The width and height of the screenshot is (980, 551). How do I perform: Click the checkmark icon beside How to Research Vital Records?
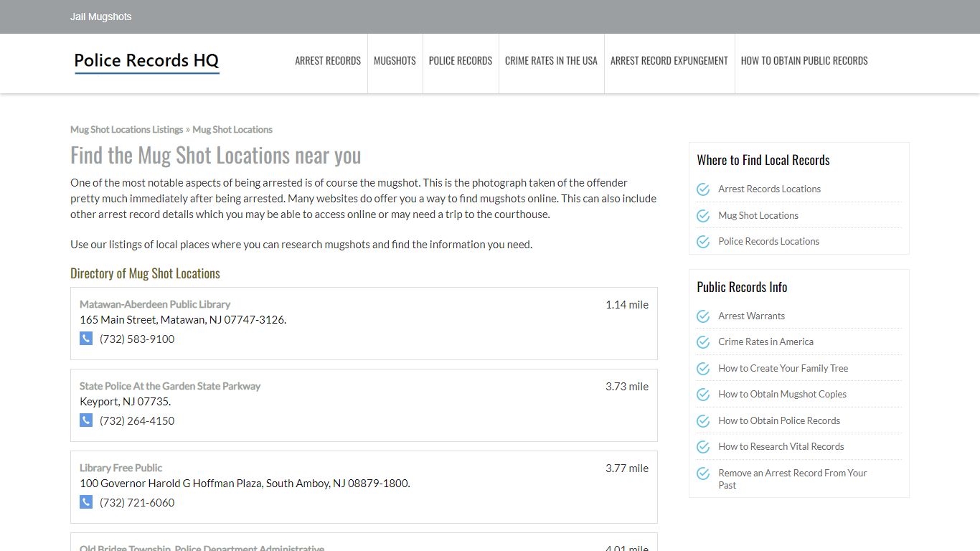(703, 447)
